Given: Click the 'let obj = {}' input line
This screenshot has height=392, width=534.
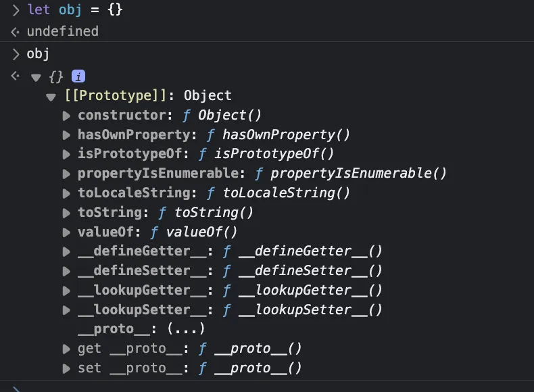Looking at the screenshot, I should click(x=74, y=9).
